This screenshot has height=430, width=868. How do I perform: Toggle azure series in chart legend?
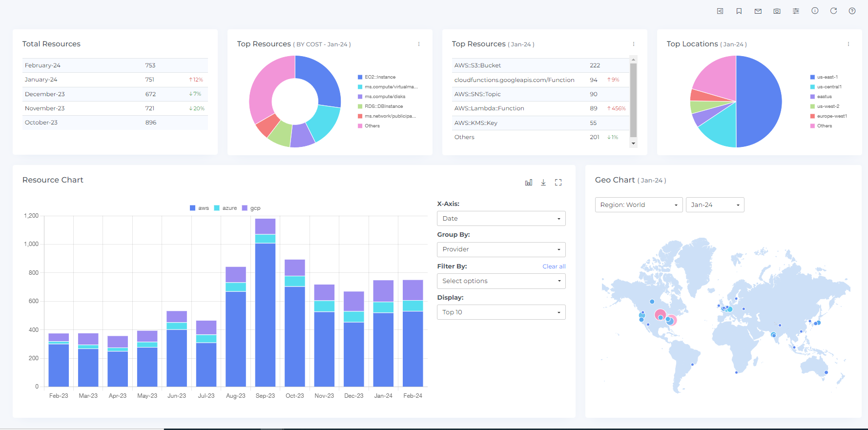tap(226, 208)
